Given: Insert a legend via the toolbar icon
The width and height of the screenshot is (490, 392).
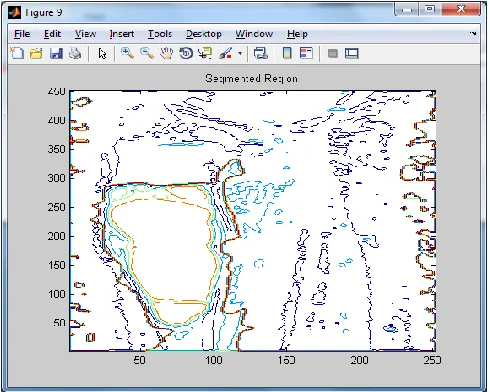Looking at the screenshot, I should click(306, 53).
